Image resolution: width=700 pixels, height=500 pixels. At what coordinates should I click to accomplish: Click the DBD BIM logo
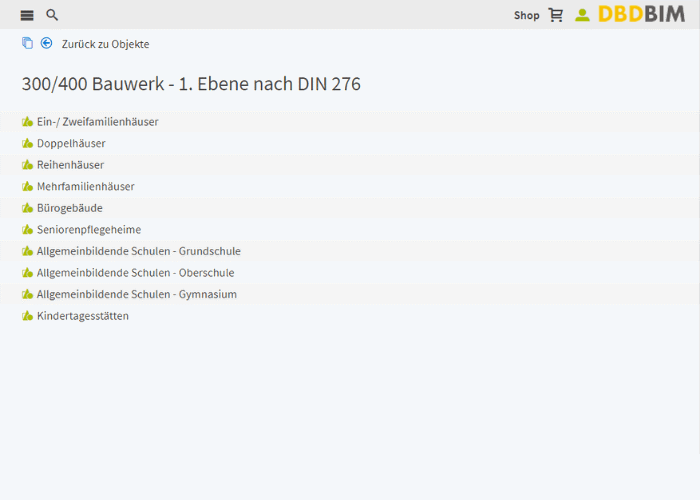click(642, 14)
